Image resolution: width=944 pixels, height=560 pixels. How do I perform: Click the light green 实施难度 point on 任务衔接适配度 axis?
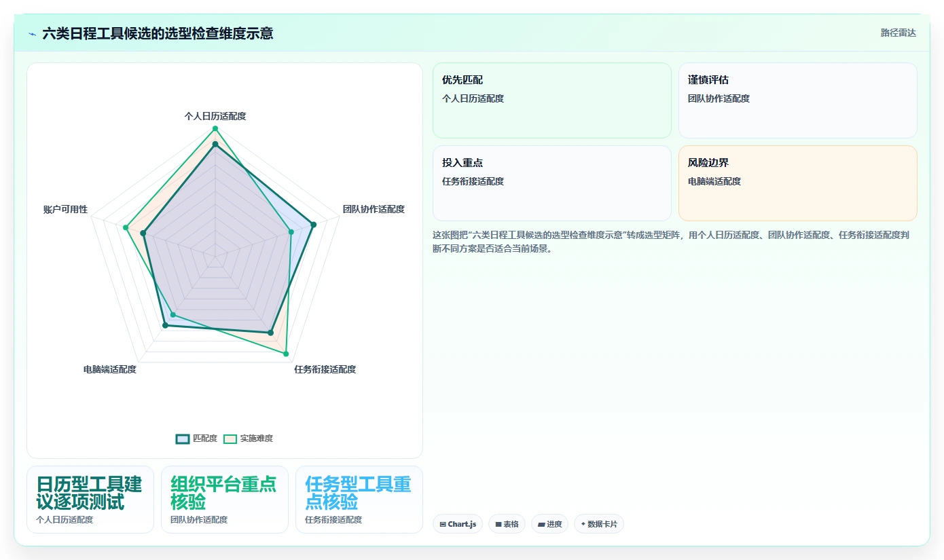[285, 354]
